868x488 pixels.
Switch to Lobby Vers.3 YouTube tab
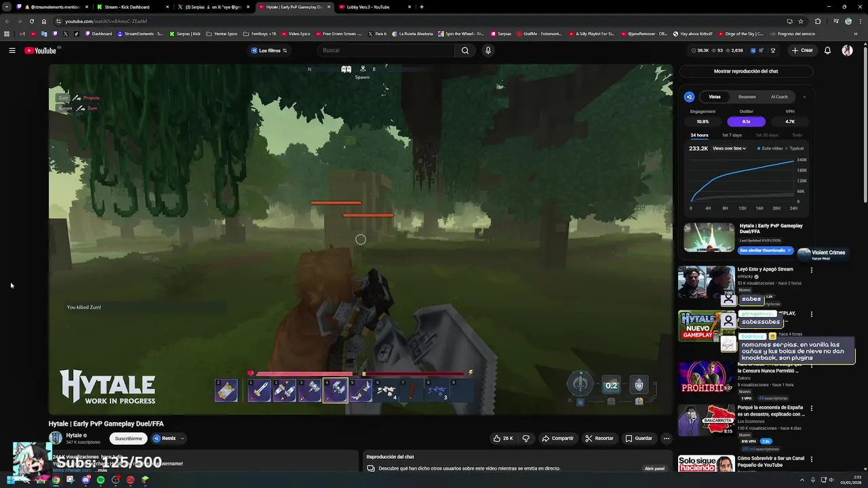point(373,7)
